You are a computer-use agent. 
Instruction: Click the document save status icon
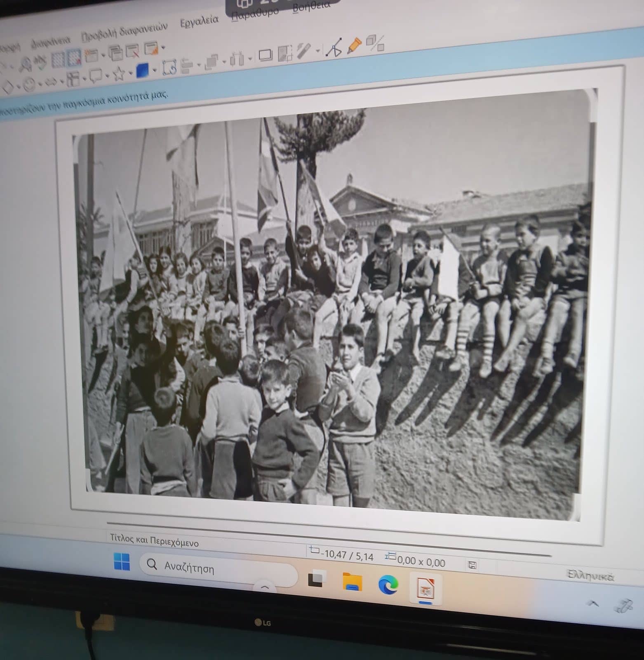pos(473,565)
